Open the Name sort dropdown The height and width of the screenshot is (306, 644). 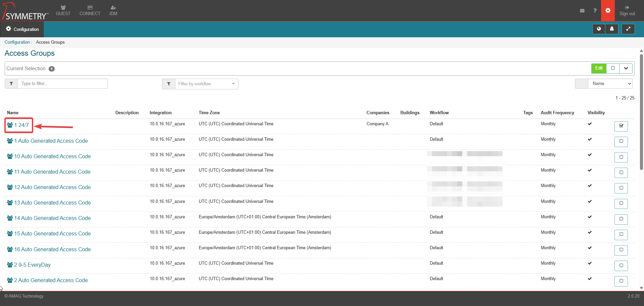[x=610, y=84]
